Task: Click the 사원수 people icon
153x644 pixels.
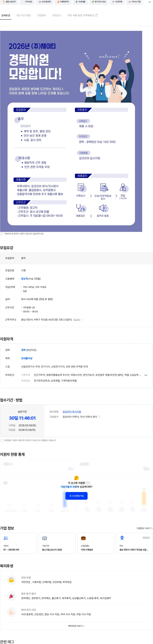Action: 6,538
